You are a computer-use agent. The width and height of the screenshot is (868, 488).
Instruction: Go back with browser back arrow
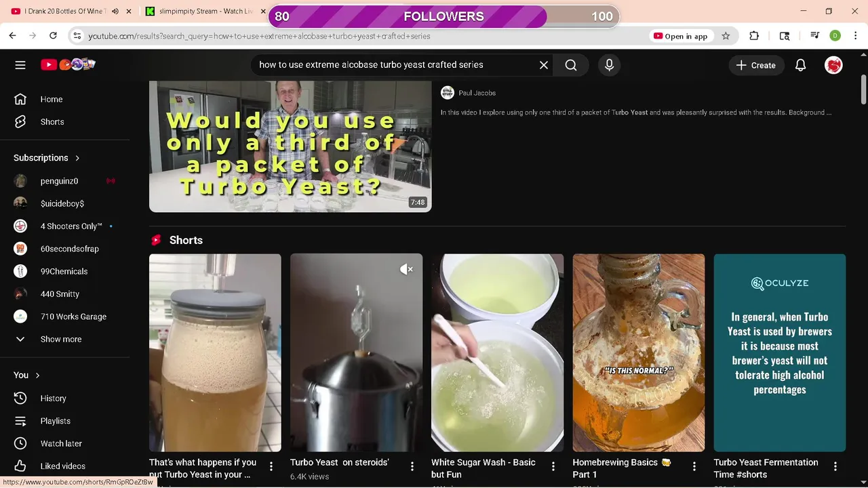12,36
